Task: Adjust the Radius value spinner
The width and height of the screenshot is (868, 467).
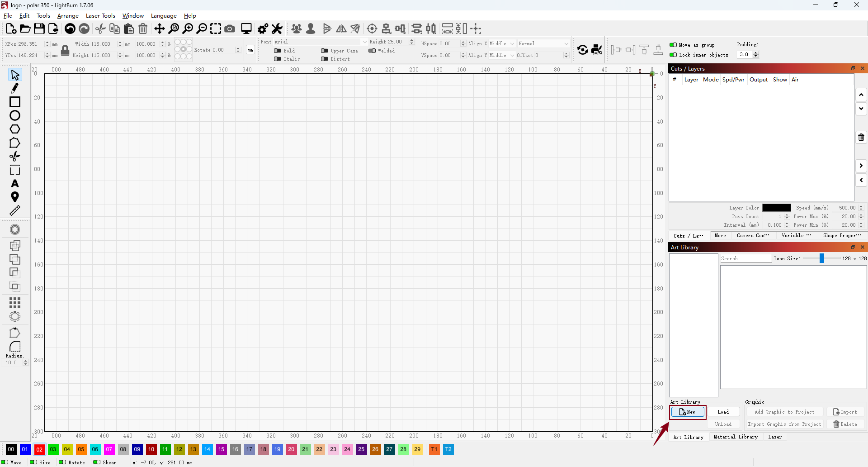Action: pos(25,362)
